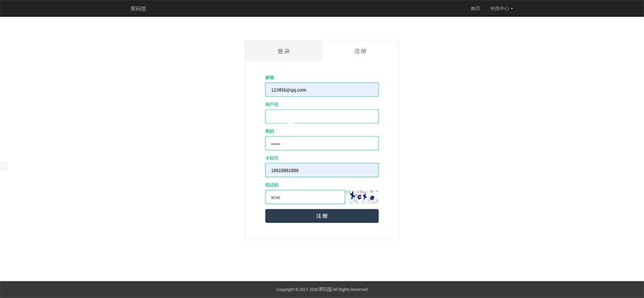
Task: Click the small widget at left edge
Action: pos(3,166)
